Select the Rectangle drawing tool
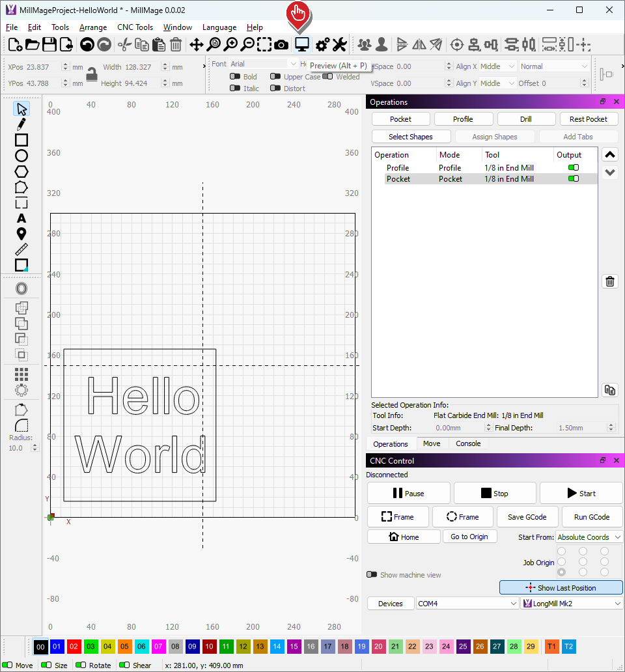Viewport: 625px width, 672px height. [x=21, y=140]
